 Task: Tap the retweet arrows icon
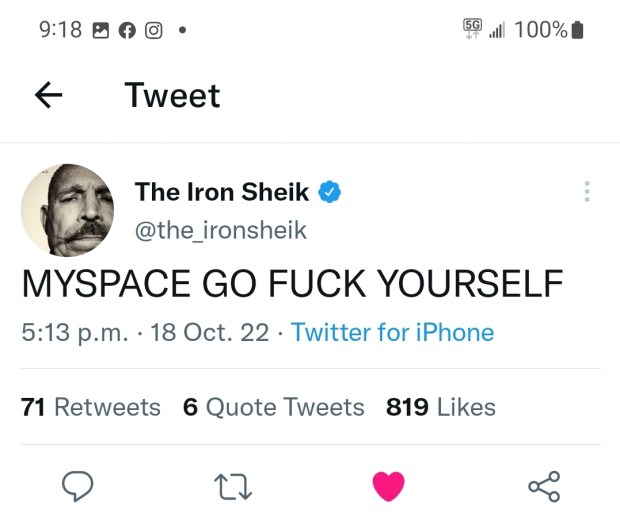[232, 486]
